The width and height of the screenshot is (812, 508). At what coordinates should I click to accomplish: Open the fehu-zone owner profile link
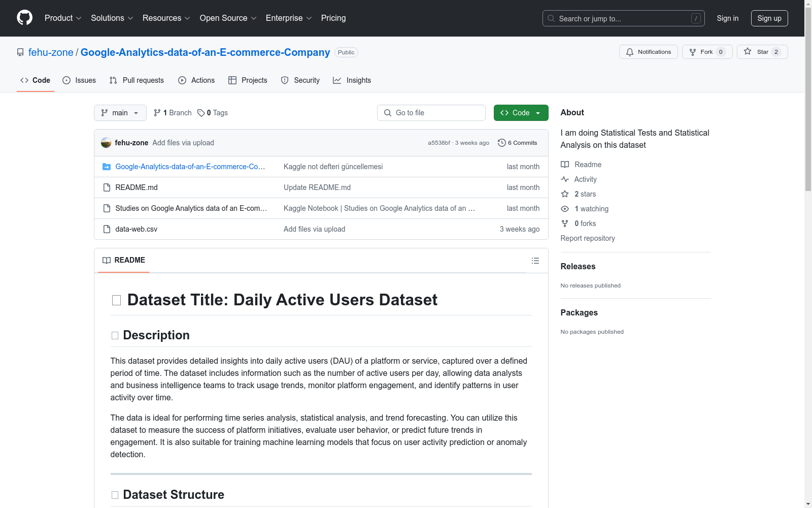click(x=51, y=52)
